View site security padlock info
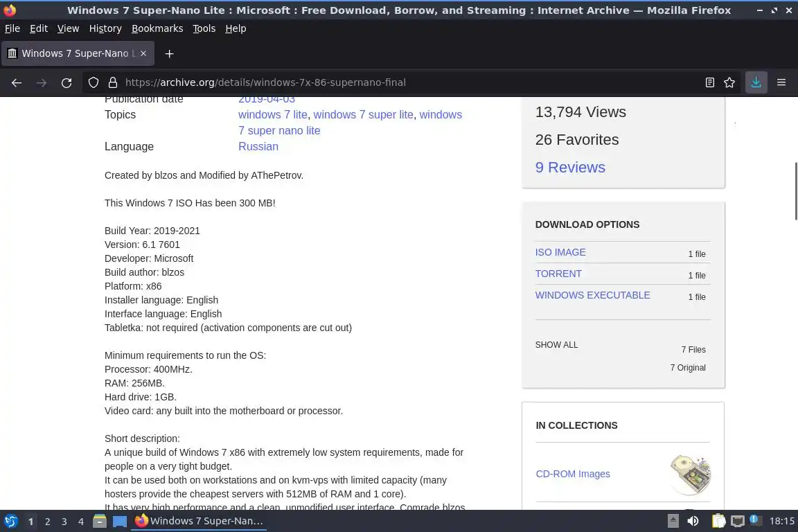The image size is (798, 532). (113, 82)
